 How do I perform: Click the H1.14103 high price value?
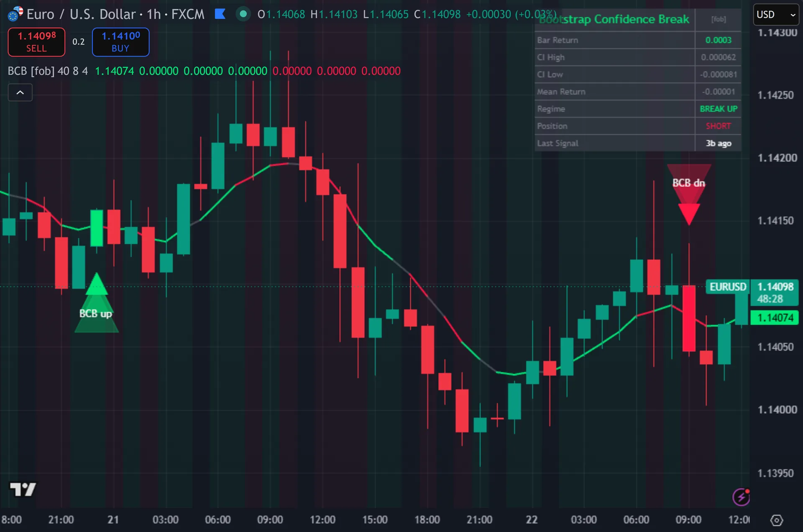(334, 14)
